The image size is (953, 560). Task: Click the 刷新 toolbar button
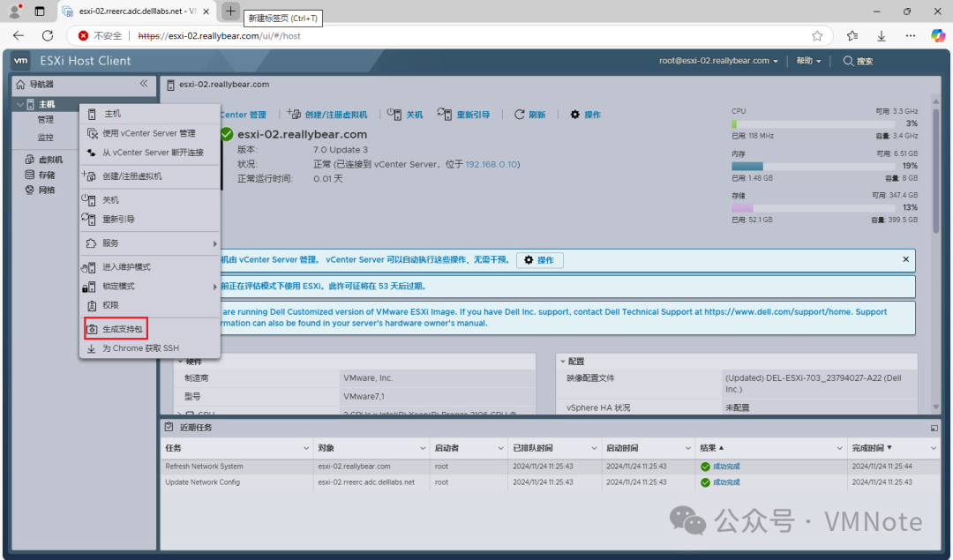pyautogui.click(x=530, y=114)
